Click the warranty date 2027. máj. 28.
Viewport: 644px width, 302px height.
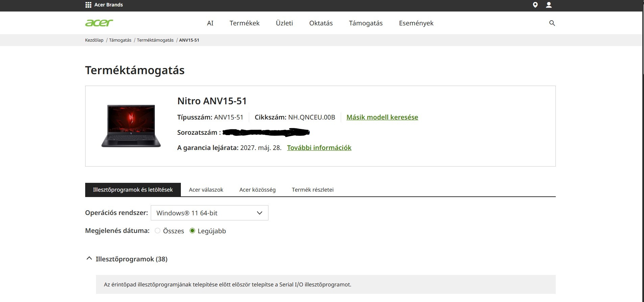coord(261,148)
